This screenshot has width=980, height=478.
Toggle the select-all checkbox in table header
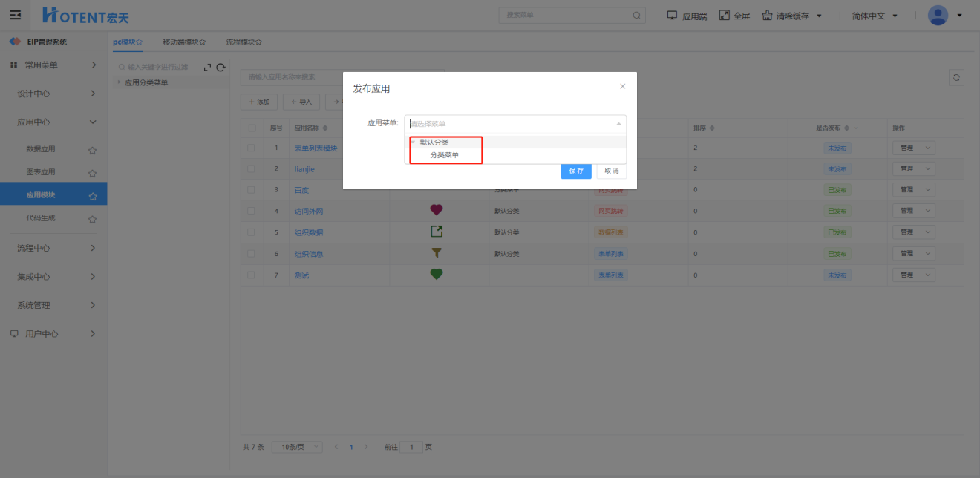(x=252, y=128)
